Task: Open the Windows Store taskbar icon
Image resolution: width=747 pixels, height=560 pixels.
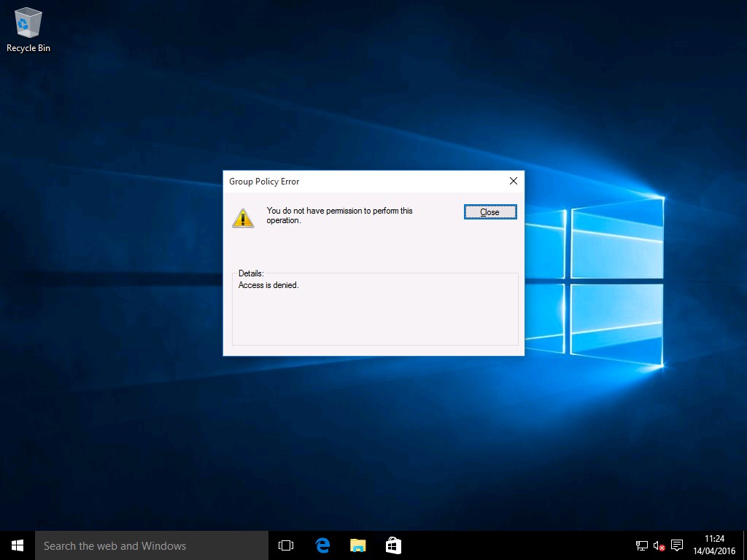Action: tap(393, 545)
